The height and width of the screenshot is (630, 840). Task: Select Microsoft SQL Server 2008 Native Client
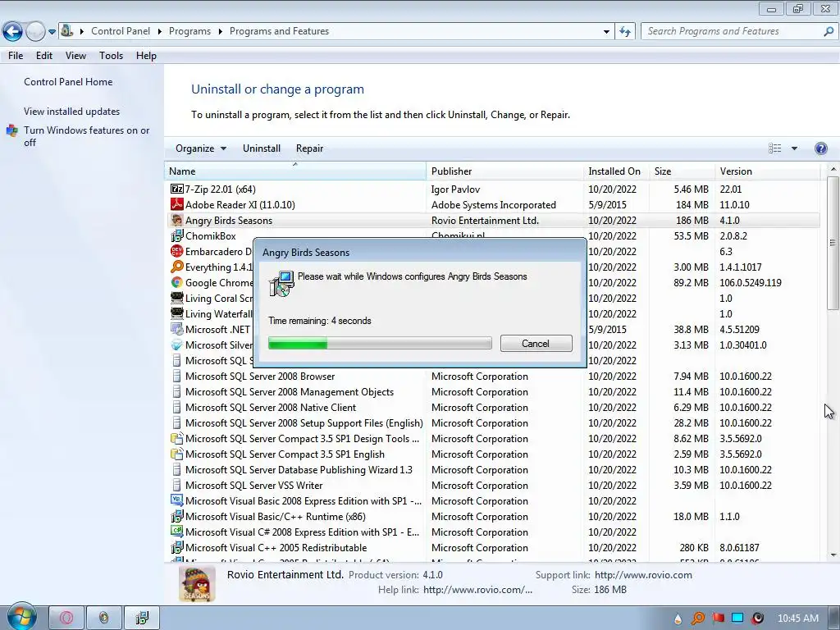(x=492, y=407)
